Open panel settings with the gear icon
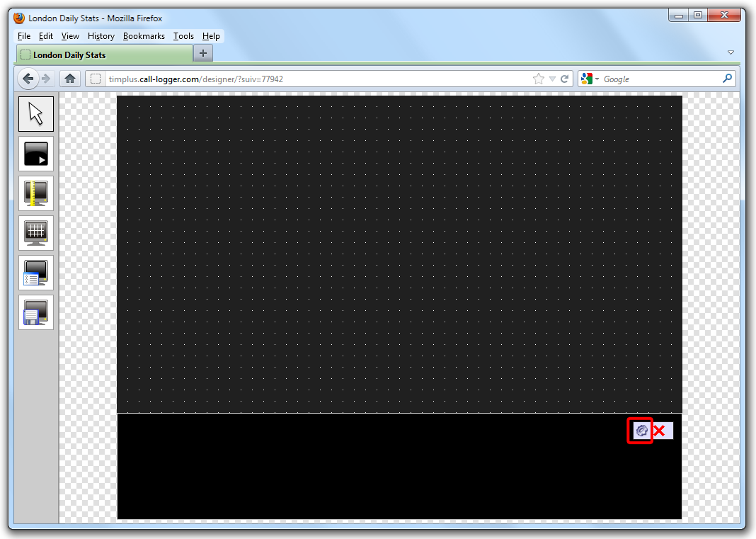Viewport: 756px width, 539px height. pyautogui.click(x=640, y=431)
